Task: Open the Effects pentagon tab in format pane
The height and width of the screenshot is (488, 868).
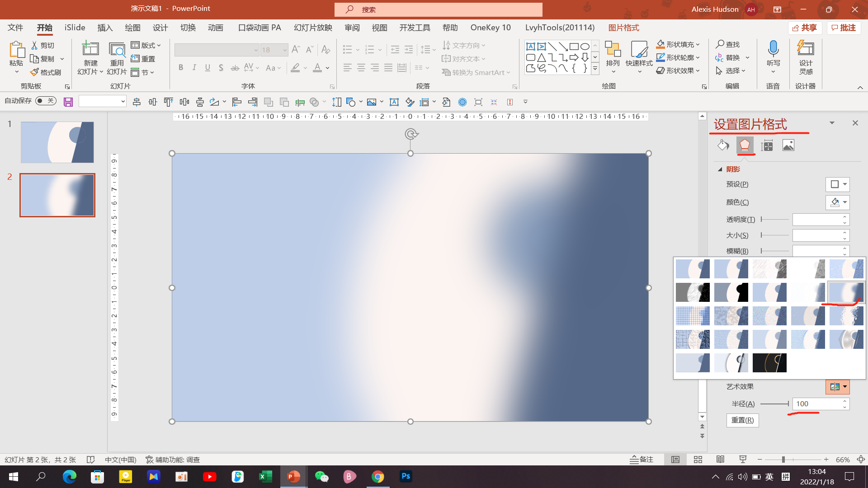Action: [745, 145]
